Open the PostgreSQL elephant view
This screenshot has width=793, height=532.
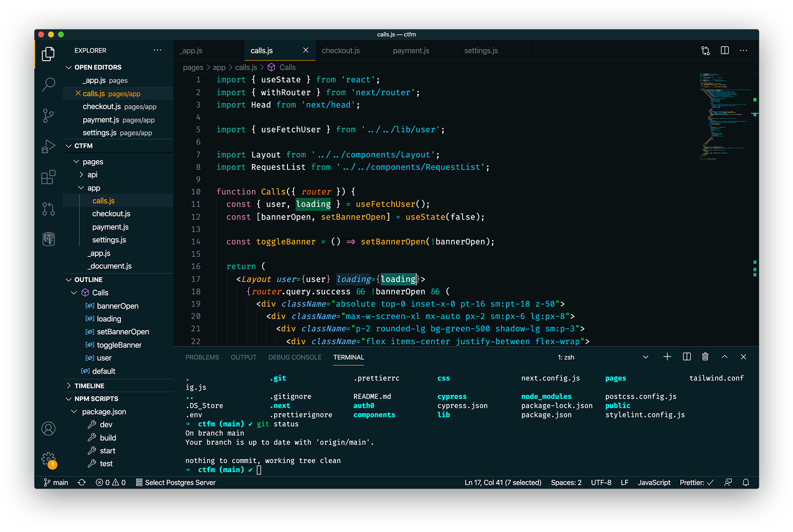pyautogui.click(x=48, y=239)
